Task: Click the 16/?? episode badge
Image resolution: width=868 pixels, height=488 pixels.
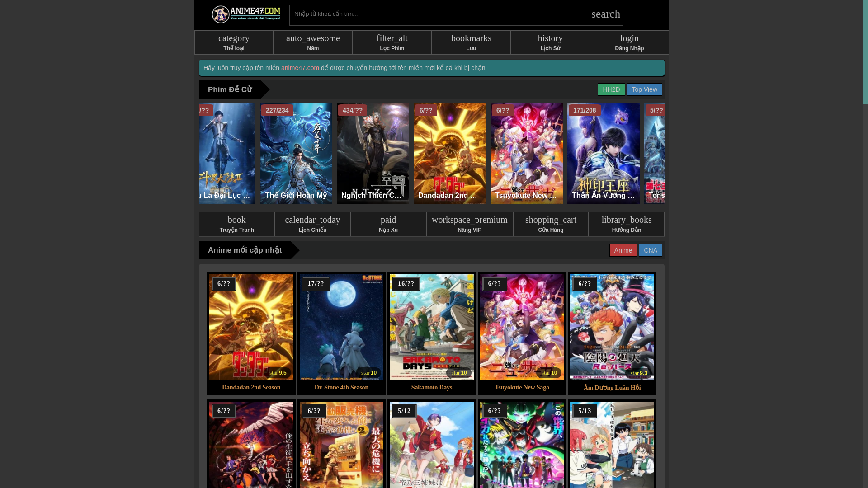Action: [x=406, y=284]
